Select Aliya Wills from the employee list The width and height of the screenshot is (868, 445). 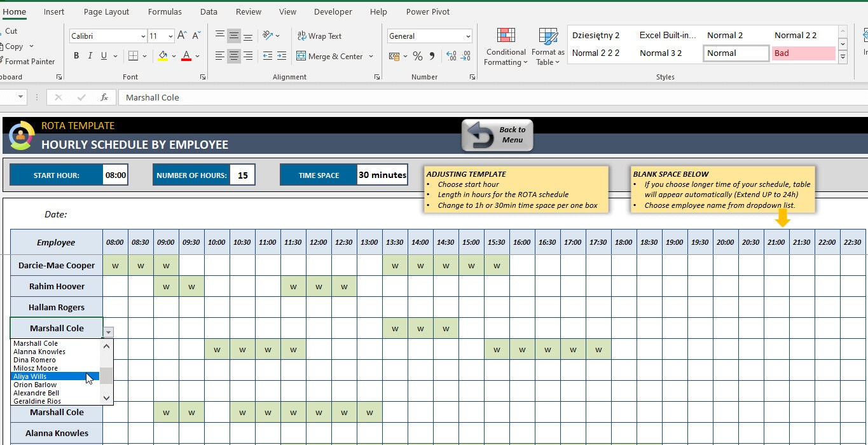coord(29,376)
